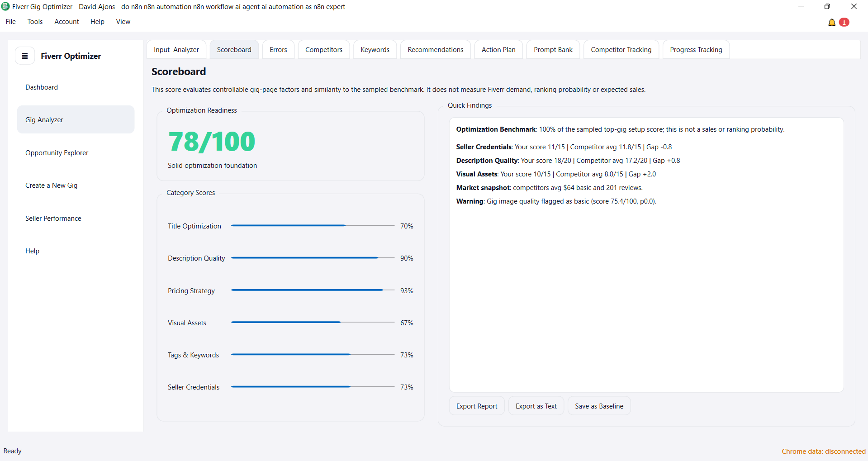
Task: Click the Title Optimization progress bar
Action: pyautogui.click(x=313, y=226)
